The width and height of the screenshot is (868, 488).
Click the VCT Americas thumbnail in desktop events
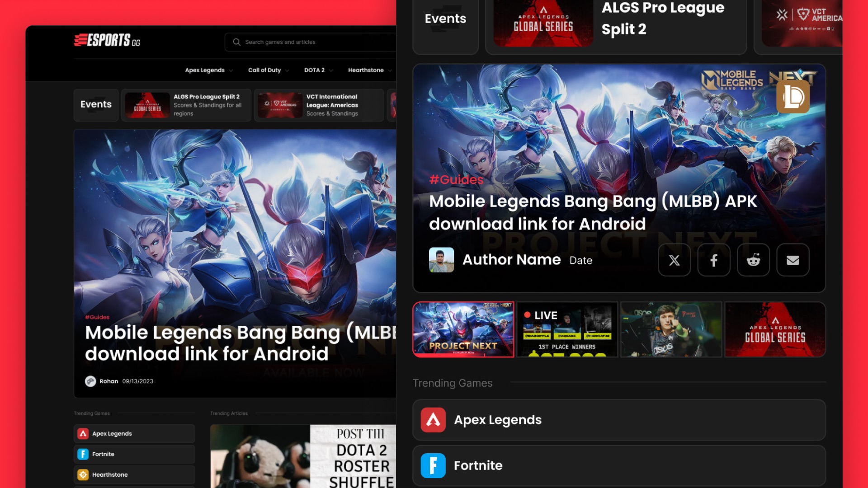[x=280, y=105]
